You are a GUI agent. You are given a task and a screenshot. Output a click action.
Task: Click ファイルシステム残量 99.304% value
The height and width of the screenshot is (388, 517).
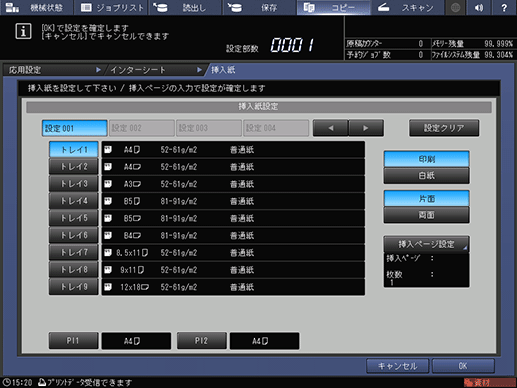point(499,55)
